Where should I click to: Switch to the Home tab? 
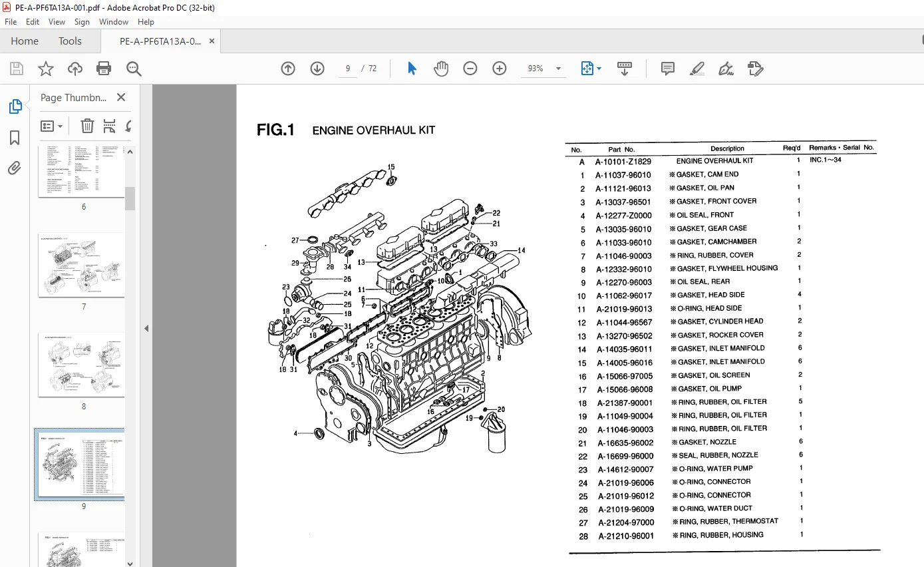coord(25,41)
